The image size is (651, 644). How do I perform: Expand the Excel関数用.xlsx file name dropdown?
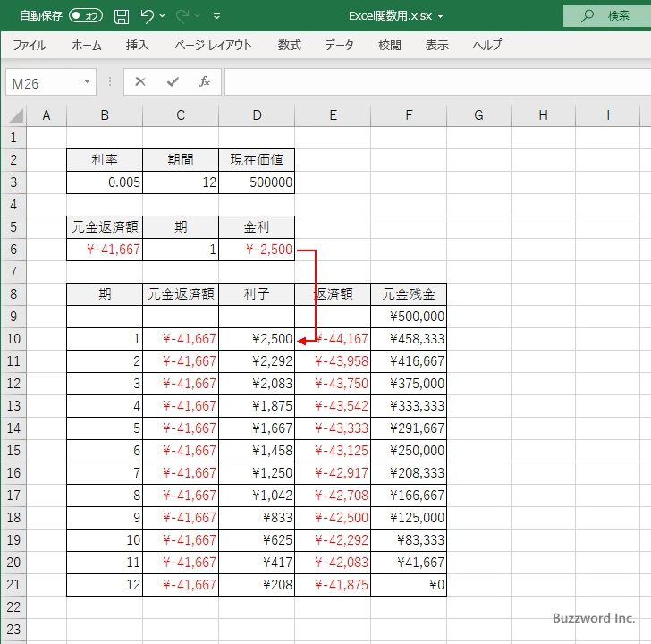(x=440, y=17)
